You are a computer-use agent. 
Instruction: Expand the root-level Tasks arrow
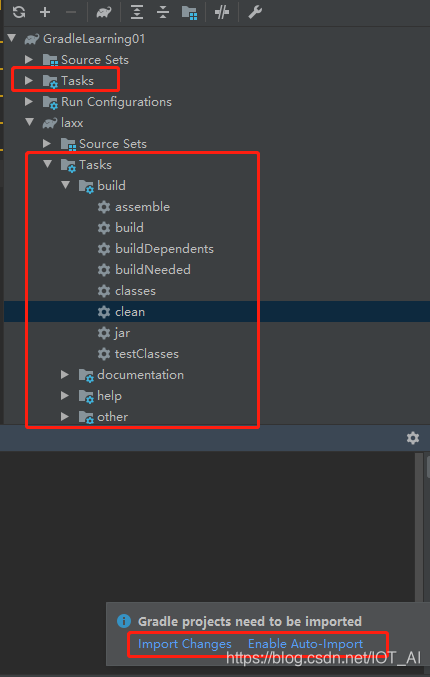(29, 80)
